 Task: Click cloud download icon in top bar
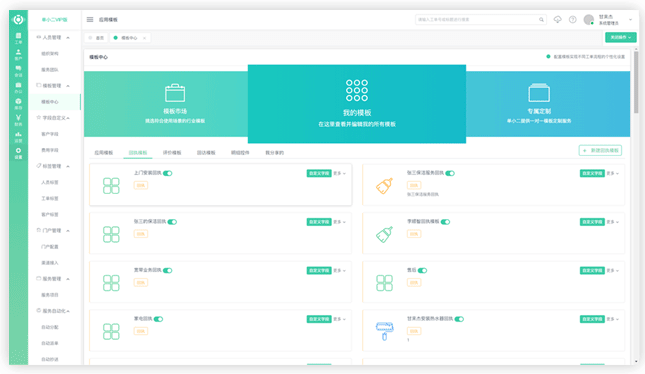click(x=557, y=19)
